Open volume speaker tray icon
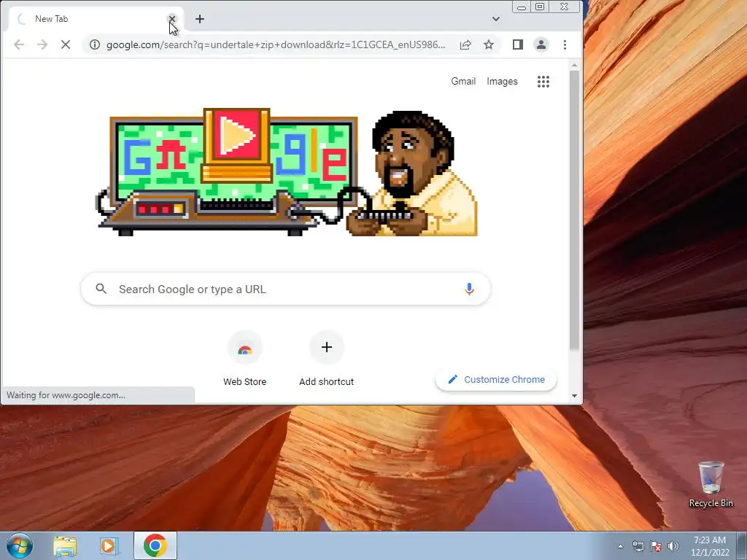747x560 pixels. pyautogui.click(x=673, y=546)
